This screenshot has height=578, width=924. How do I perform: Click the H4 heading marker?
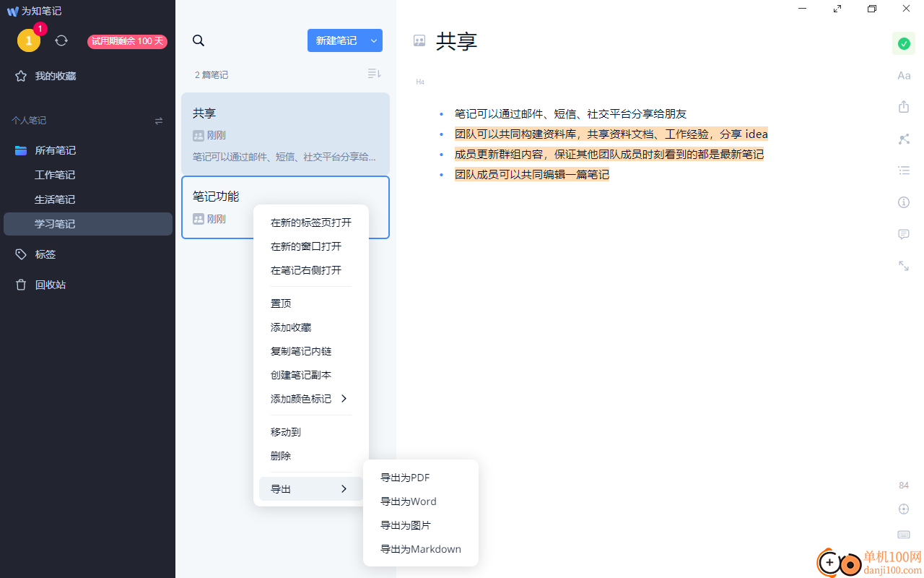click(x=420, y=82)
